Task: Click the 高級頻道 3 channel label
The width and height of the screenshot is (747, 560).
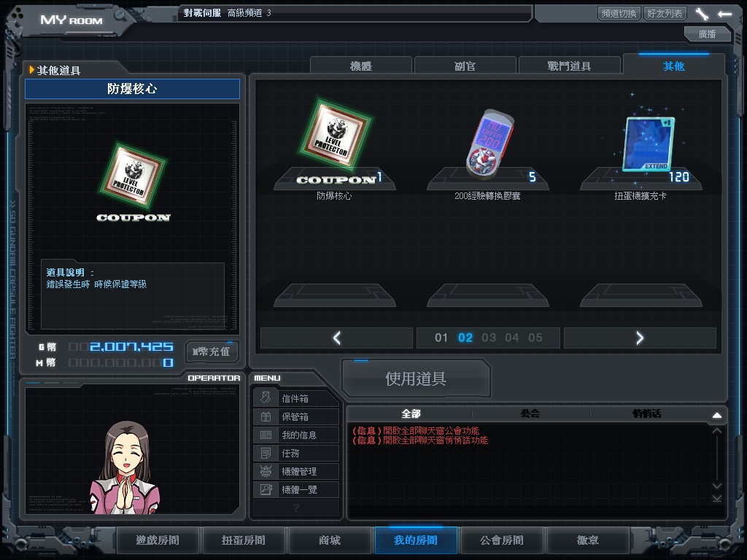Action: pos(249,13)
